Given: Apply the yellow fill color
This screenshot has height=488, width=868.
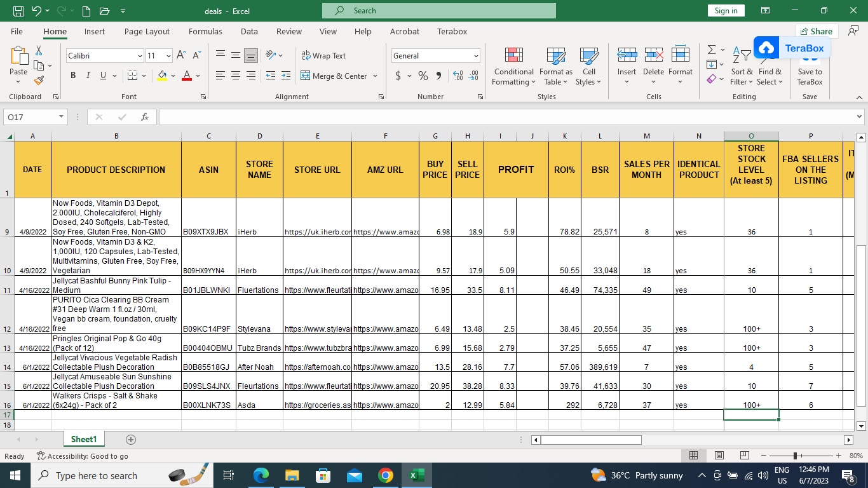Looking at the screenshot, I should [x=162, y=76].
